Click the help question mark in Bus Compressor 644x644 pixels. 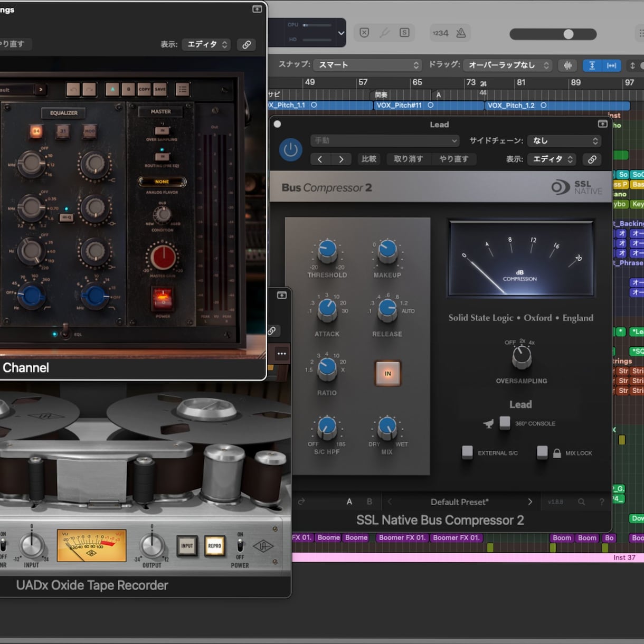coord(601,502)
